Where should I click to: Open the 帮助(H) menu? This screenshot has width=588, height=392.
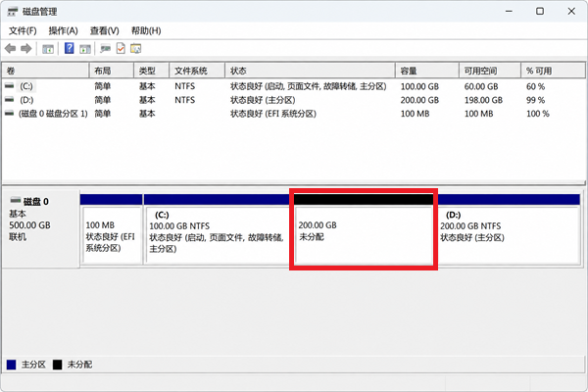point(146,30)
